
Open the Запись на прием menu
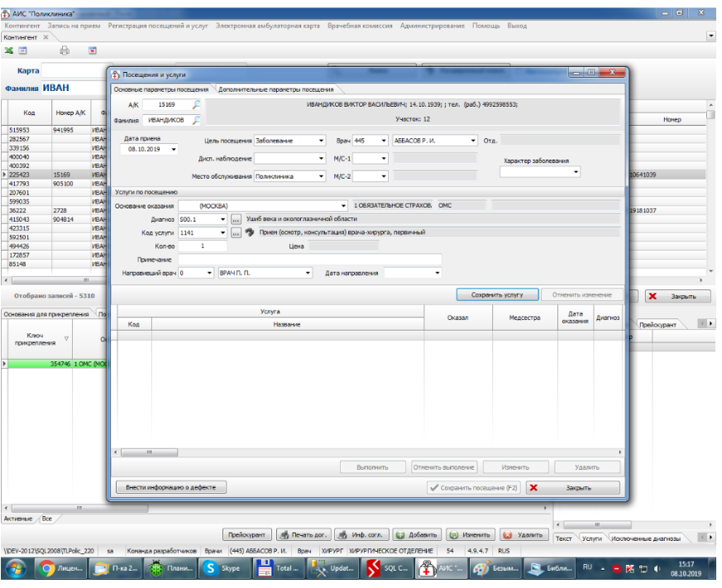(74, 26)
